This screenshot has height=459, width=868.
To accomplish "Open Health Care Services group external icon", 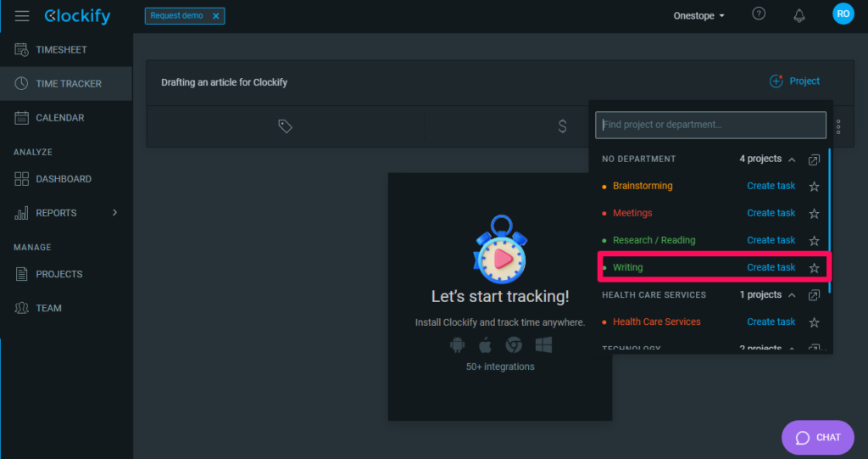I will 814,295.
